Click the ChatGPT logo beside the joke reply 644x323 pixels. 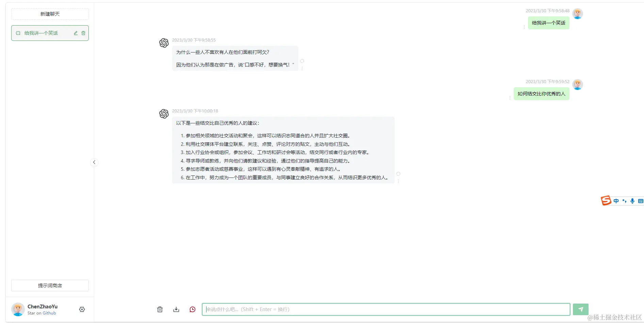(164, 43)
